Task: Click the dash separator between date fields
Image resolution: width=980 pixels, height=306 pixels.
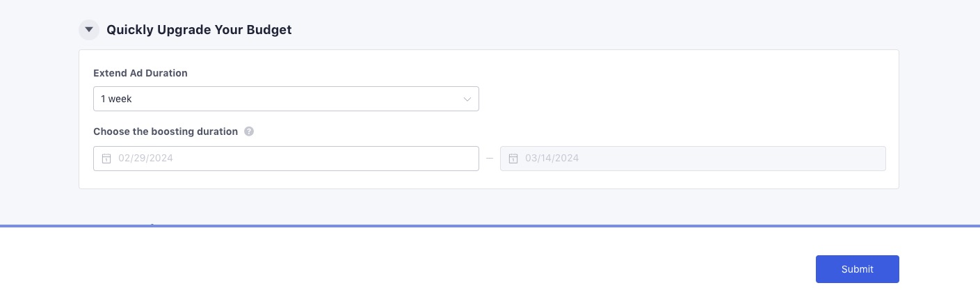Action: [x=490, y=159]
